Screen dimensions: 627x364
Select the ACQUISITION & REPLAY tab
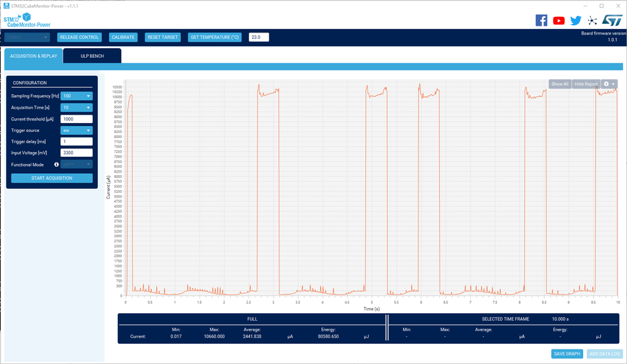click(x=34, y=56)
